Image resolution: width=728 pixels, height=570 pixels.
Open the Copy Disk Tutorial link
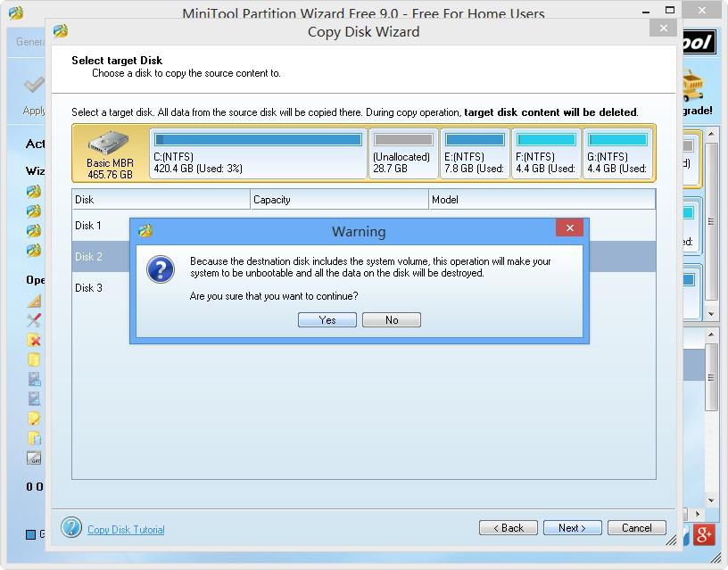click(x=126, y=530)
